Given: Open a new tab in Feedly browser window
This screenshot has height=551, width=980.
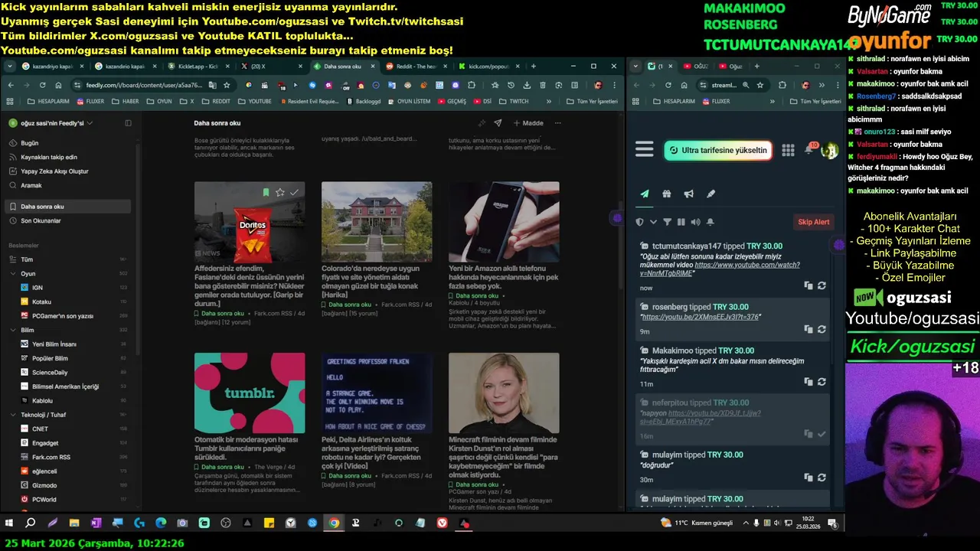Looking at the screenshot, I should point(534,67).
